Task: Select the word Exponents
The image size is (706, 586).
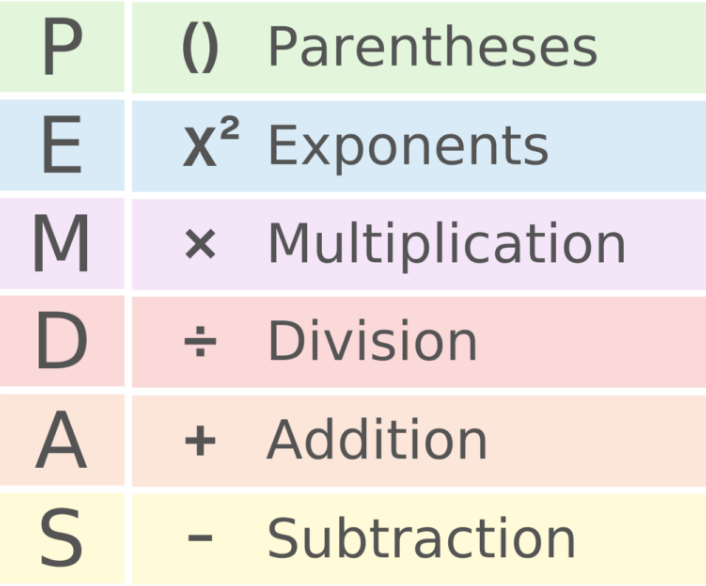Action: [x=408, y=148]
